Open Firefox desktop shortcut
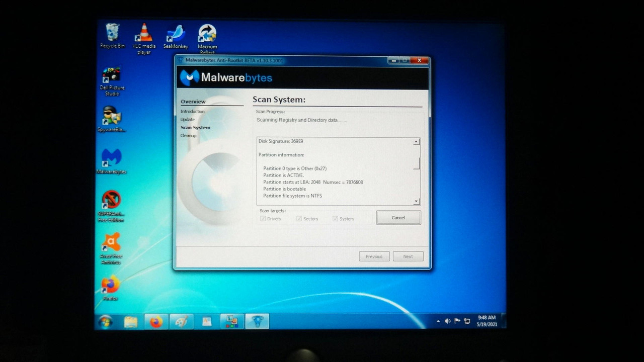This screenshot has width=644, height=362. pos(111,288)
